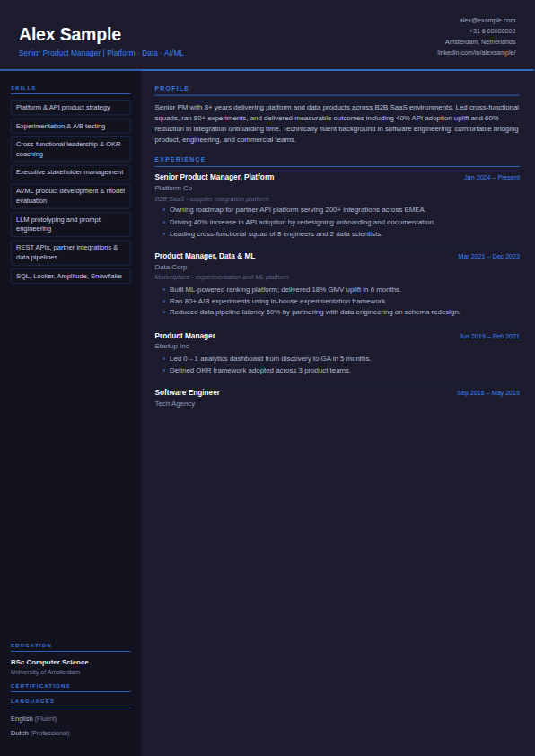Click the bullet about 80+ A/B experiments
This screenshot has width=535, height=756.
[x=278, y=302]
